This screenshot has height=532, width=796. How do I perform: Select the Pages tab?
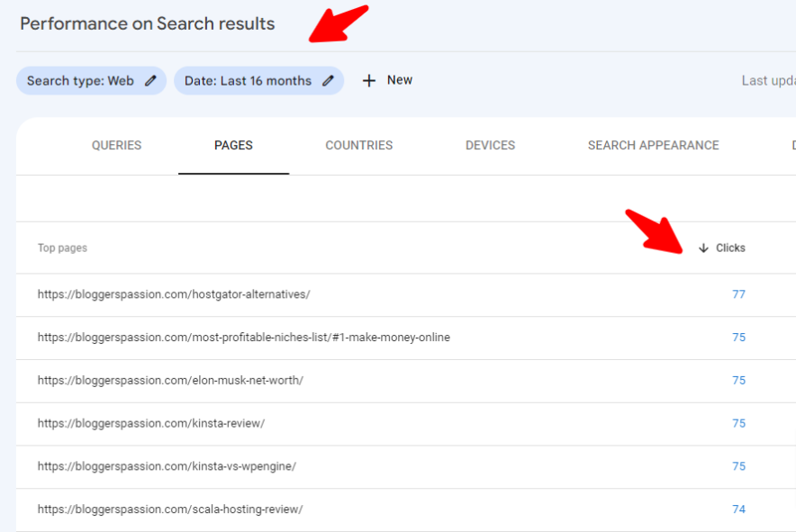tap(233, 146)
